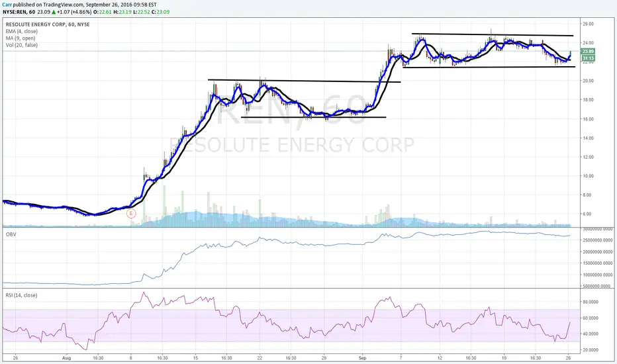The width and height of the screenshot is (617, 364).
Task: Click the 6.00 price axis label
Action: point(589,214)
